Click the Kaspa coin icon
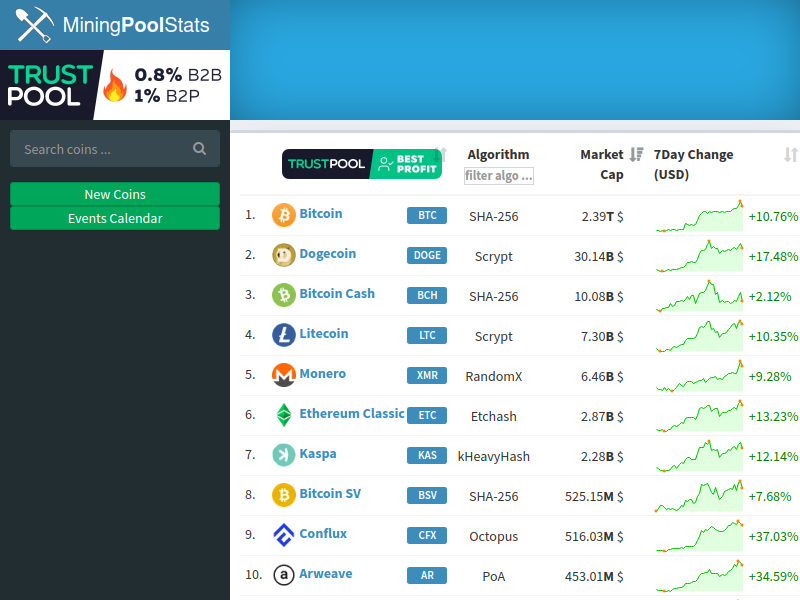The height and width of the screenshot is (600, 800). [x=284, y=455]
